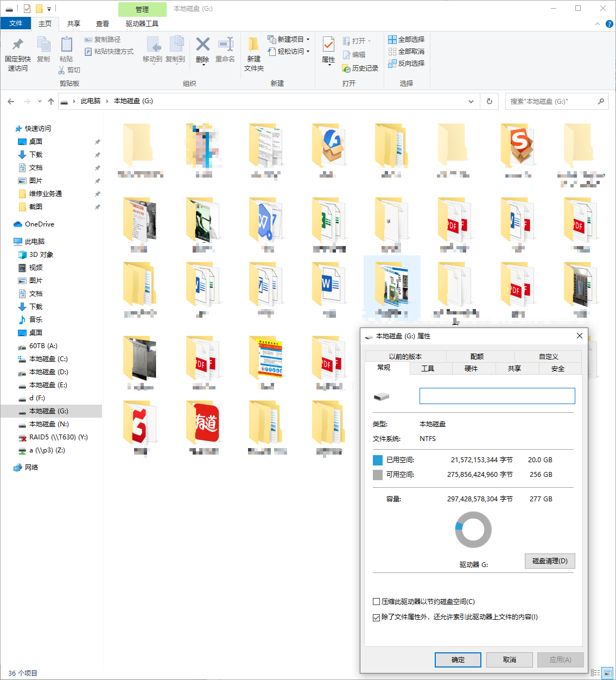The width and height of the screenshot is (616, 680).
Task: Enable 压缩此驱动器以节约磁盘空间 checkbox
Action: 376,602
